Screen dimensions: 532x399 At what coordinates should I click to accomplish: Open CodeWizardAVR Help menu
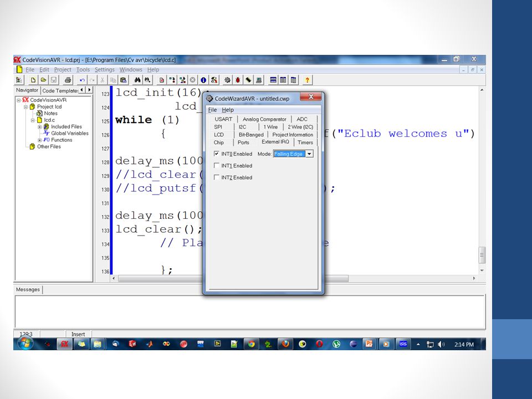click(228, 110)
